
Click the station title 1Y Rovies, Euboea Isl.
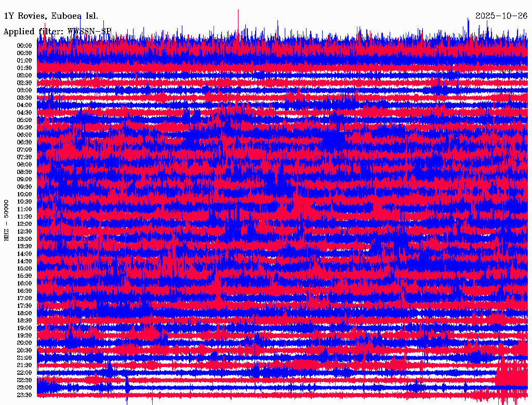(50, 16)
